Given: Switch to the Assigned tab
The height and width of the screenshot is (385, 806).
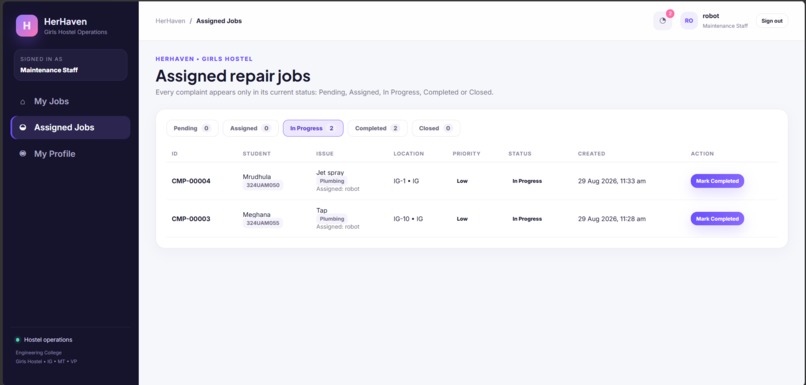Looking at the screenshot, I should tap(250, 129).
